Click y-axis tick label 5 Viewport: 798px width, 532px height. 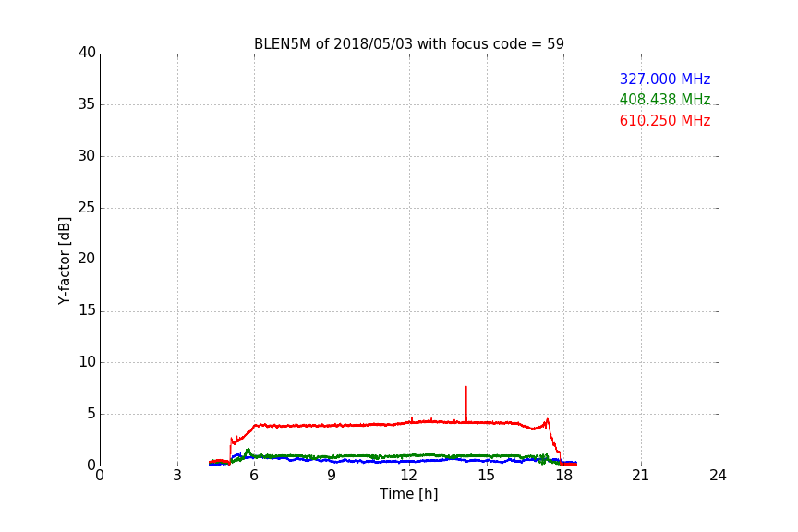pos(91,414)
